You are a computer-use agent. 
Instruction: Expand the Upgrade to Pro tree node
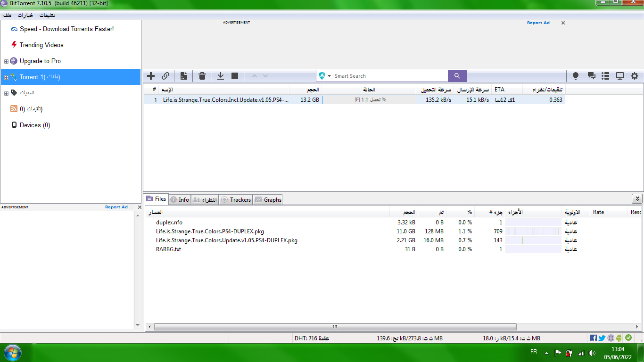tap(6, 61)
